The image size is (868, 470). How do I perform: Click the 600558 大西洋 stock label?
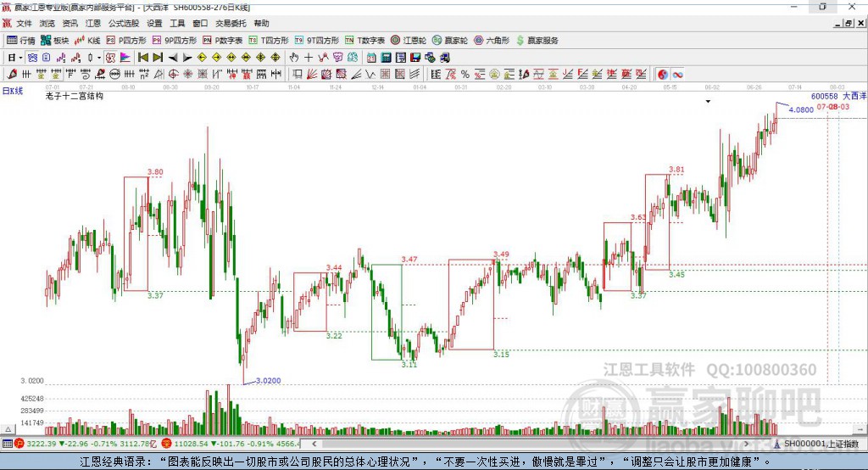838,96
